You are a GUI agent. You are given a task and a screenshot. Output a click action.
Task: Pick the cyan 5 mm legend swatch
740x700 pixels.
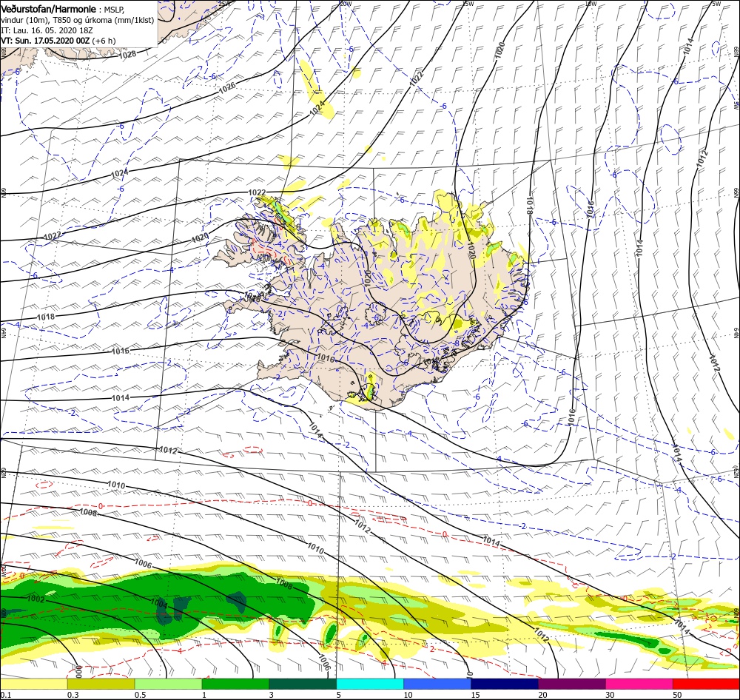click(x=370, y=684)
